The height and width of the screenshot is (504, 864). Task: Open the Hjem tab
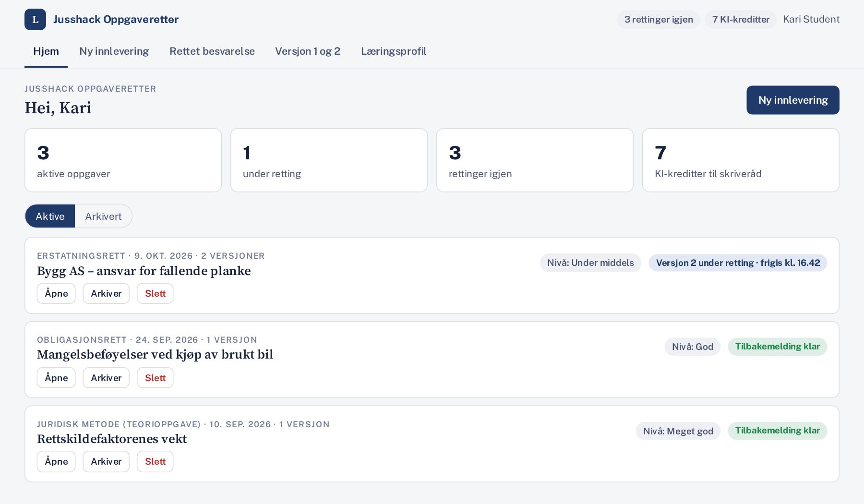pyautogui.click(x=46, y=51)
